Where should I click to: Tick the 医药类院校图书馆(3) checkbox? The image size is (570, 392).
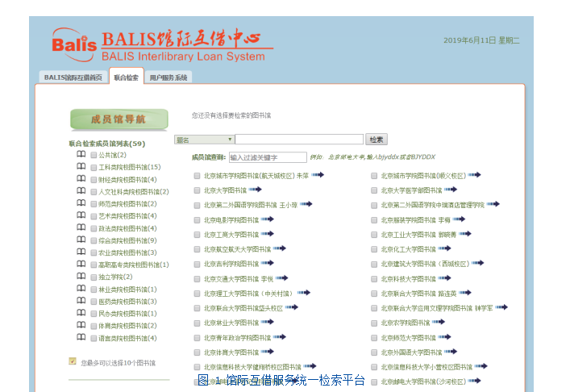[x=94, y=302]
